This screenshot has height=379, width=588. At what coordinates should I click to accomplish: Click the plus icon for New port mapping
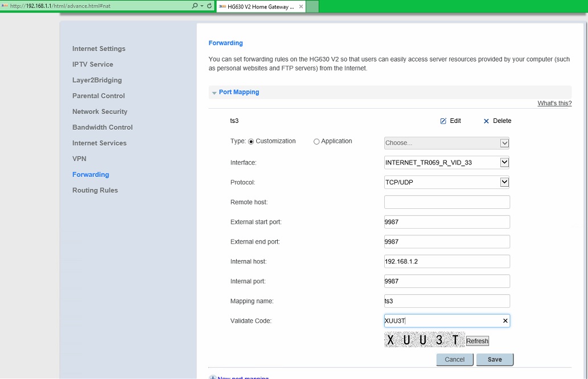click(213, 377)
